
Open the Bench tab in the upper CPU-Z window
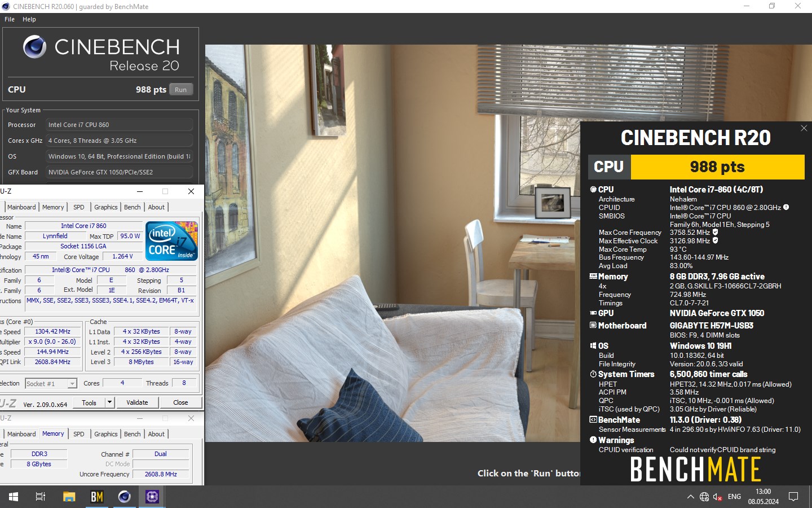click(x=133, y=207)
